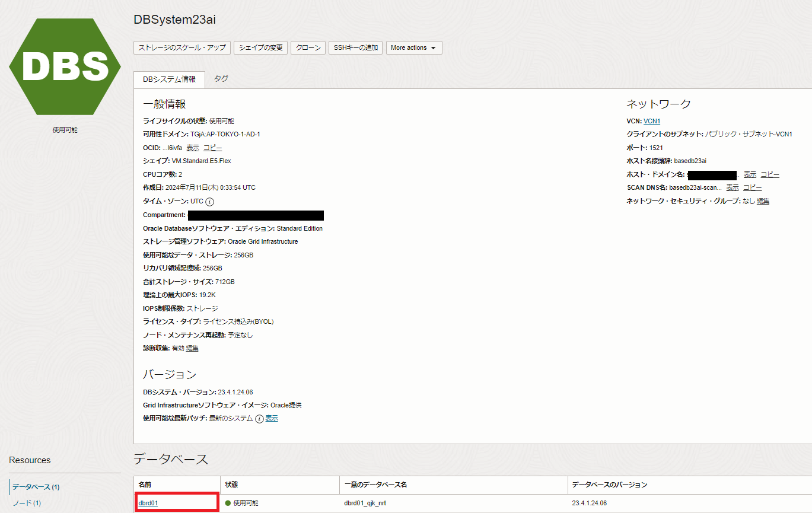The width and height of the screenshot is (812, 513).
Task: Show the full OCID value
Action: (x=193, y=148)
